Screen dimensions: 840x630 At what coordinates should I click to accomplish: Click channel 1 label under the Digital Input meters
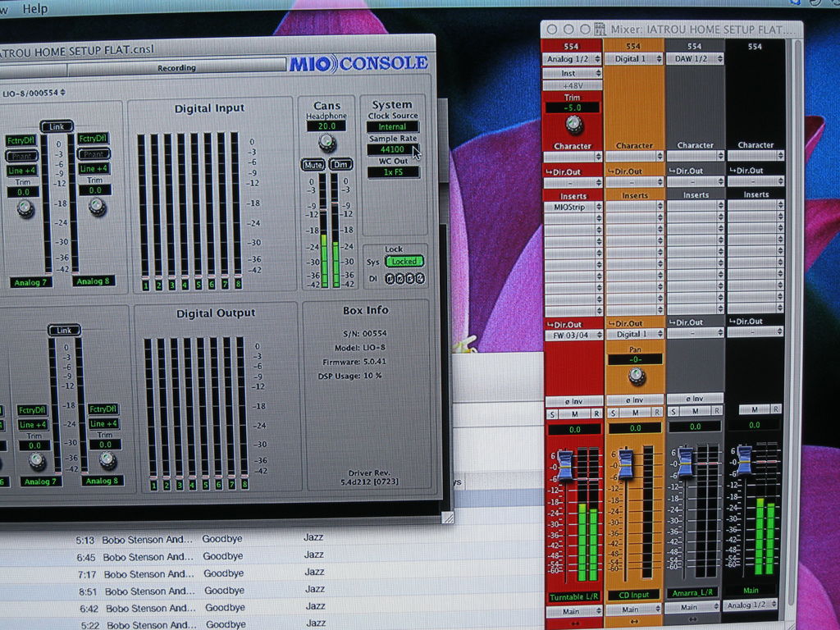[146, 285]
